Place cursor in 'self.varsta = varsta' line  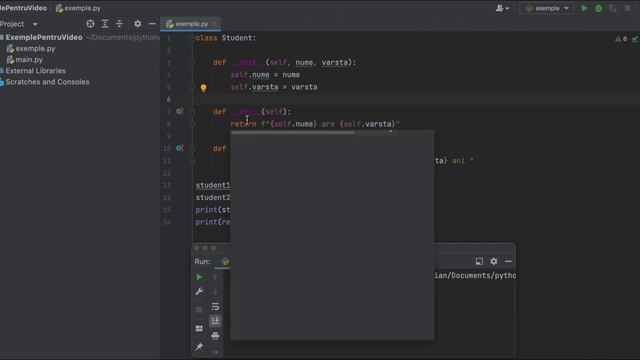coord(274,87)
